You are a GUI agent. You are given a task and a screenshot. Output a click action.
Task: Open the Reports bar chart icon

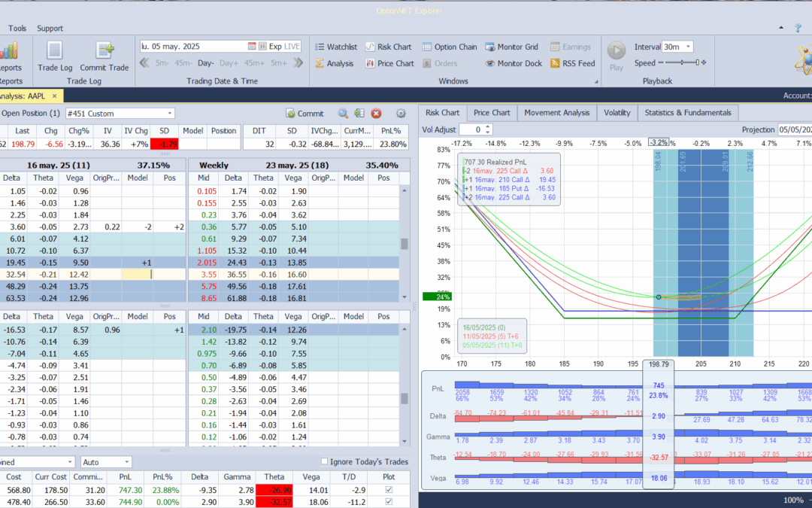click(9, 51)
